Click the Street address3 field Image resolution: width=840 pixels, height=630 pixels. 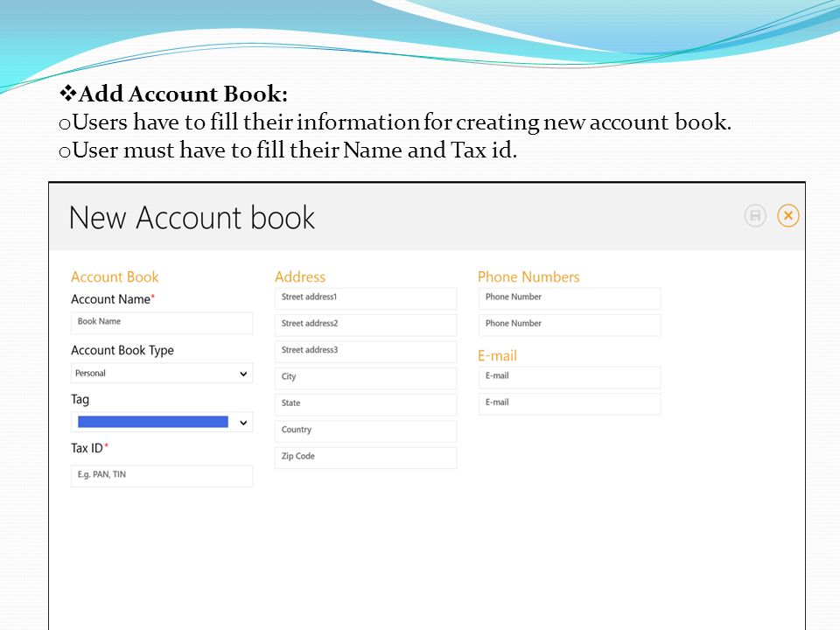coord(366,352)
